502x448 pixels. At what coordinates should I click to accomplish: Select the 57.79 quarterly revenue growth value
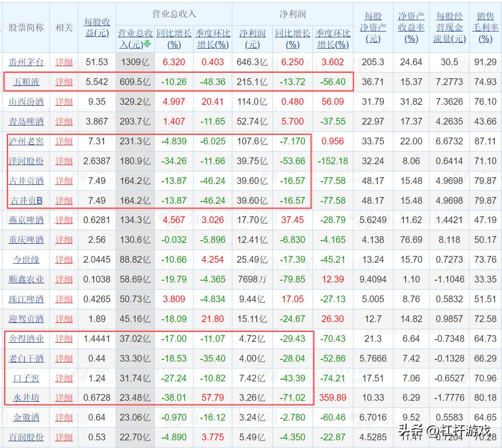(213, 398)
